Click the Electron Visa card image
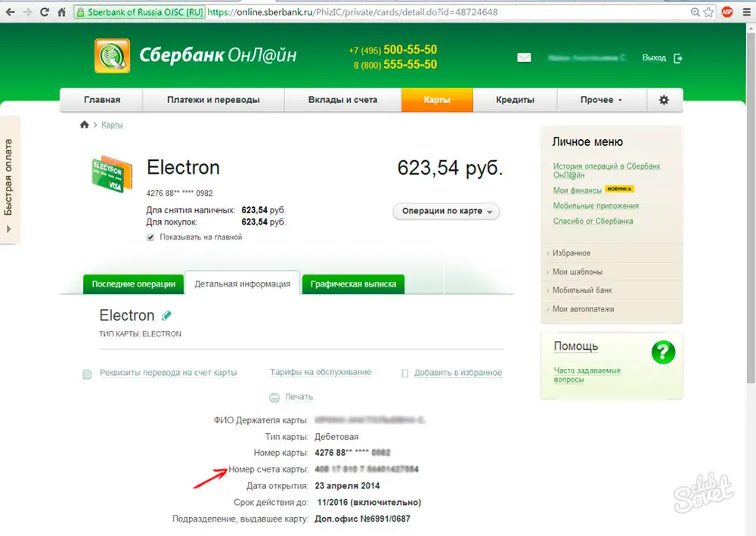Screen dimensions: 756x536 coord(112,174)
